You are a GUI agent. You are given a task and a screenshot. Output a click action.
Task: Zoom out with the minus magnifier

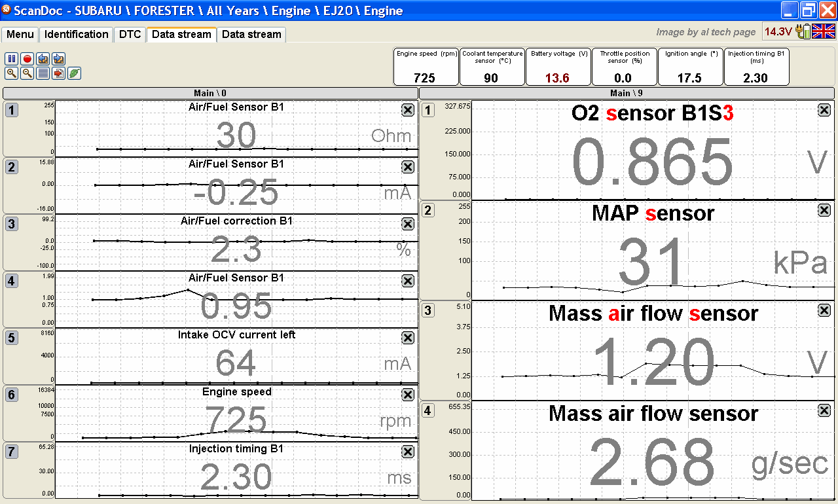point(27,73)
